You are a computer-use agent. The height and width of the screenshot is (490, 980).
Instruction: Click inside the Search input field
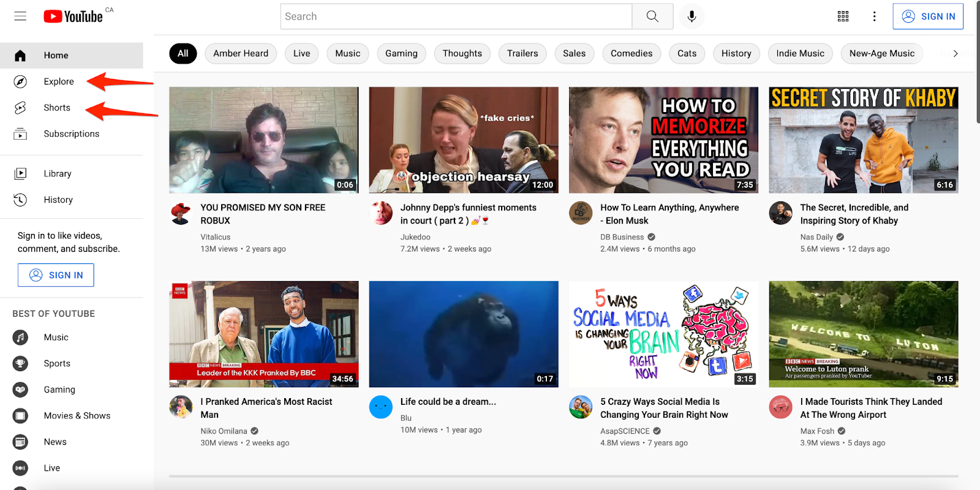[x=456, y=17]
